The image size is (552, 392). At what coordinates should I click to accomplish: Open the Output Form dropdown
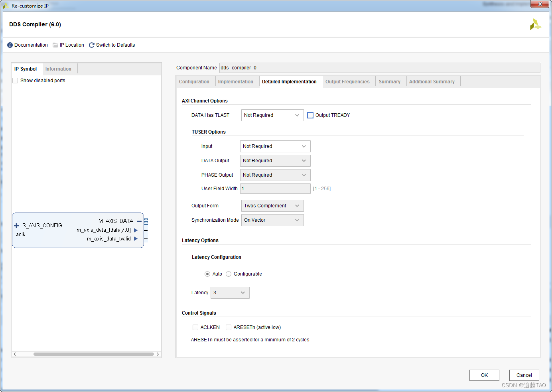tap(272, 206)
